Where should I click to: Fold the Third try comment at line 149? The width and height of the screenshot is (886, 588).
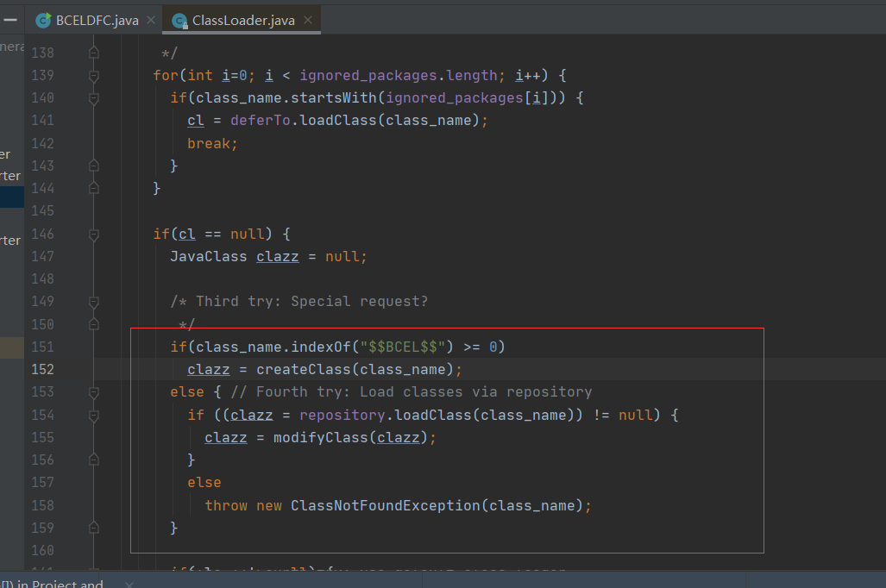coord(94,302)
